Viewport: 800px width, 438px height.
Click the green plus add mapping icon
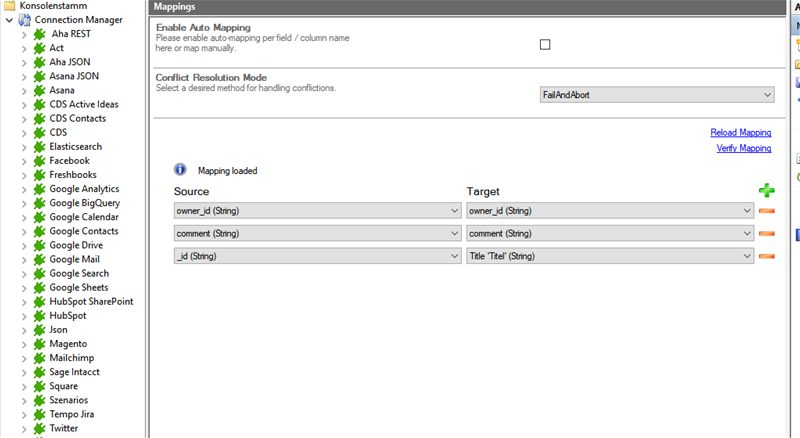[766, 191]
